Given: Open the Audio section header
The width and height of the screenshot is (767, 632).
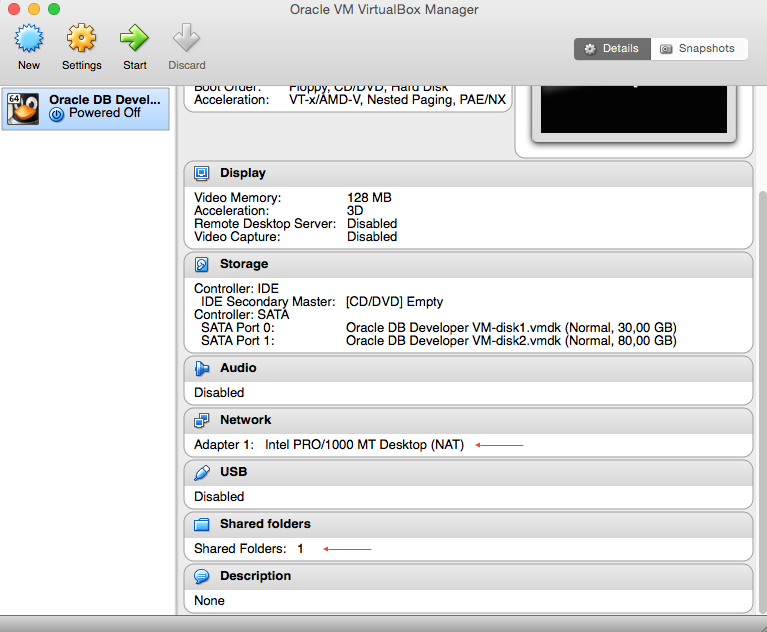Looking at the screenshot, I should (x=468, y=369).
